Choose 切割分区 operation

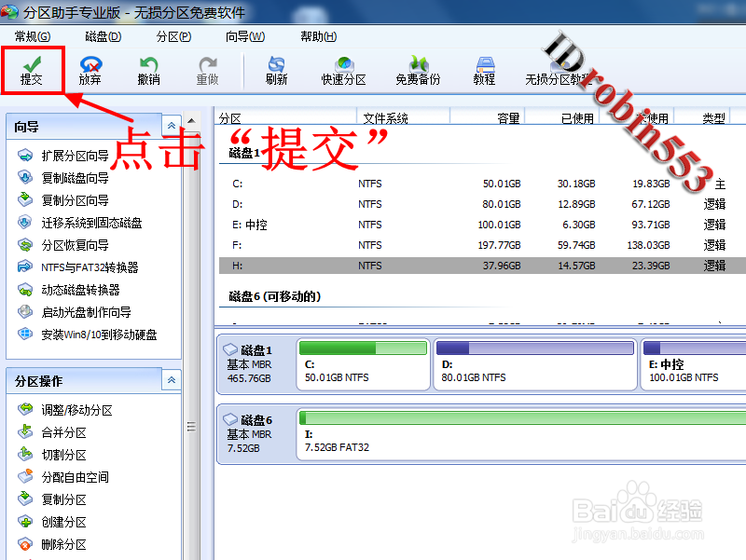pos(52,455)
